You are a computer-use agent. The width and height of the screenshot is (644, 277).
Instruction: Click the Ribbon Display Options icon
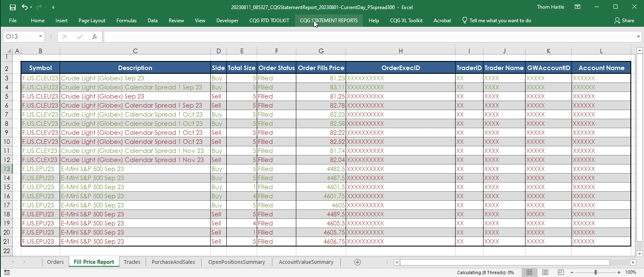578,7
